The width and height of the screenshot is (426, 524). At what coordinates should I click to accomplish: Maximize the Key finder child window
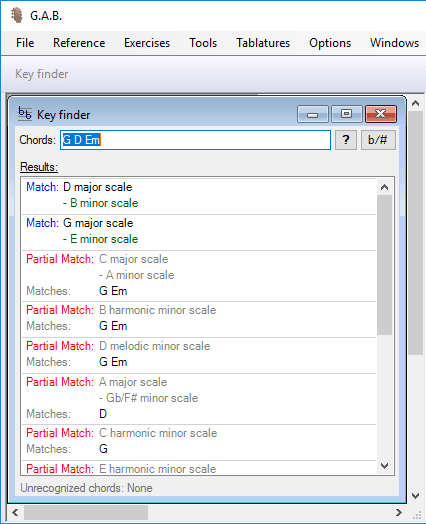click(x=346, y=114)
